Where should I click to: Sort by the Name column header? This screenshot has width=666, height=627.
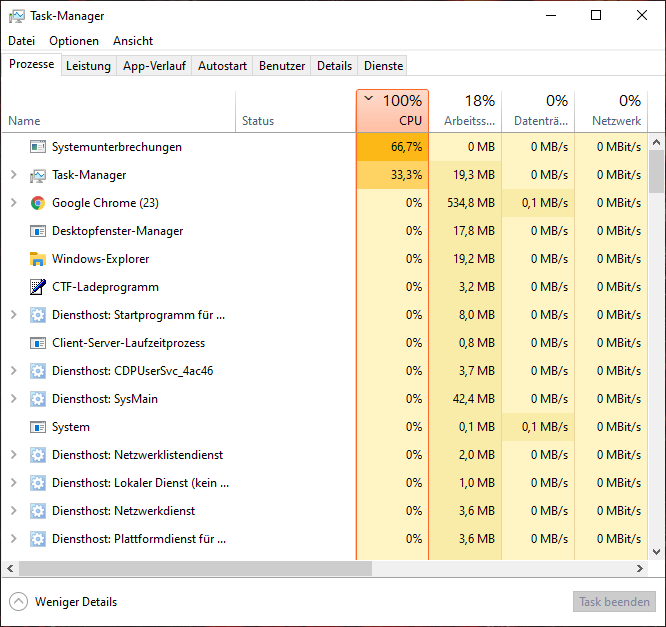click(x=119, y=111)
